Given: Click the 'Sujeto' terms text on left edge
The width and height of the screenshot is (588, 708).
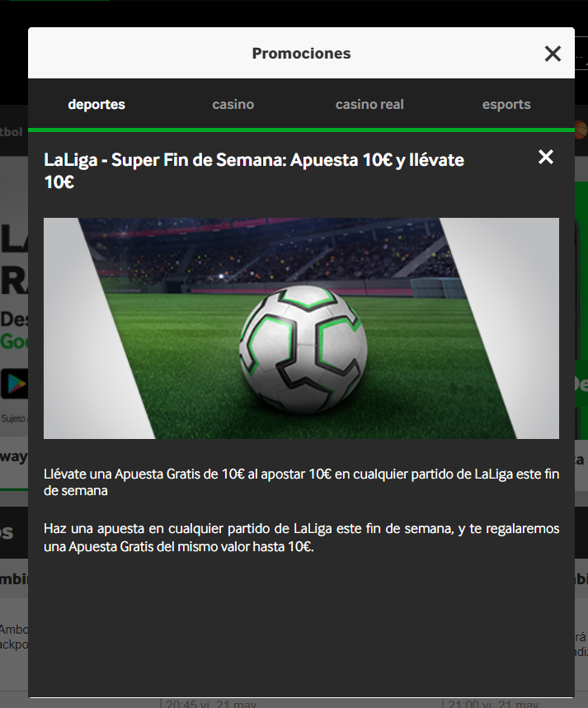Looking at the screenshot, I should [13, 418].
